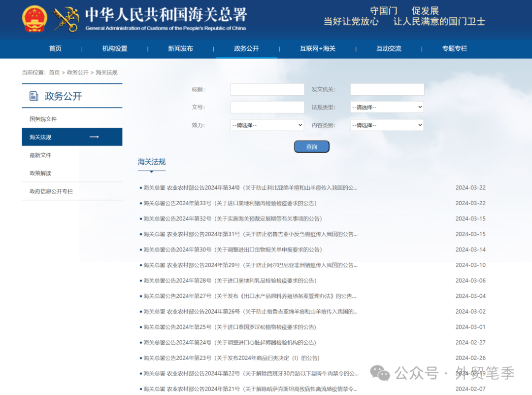Open the 互动交流 navigation menu

click(389, 48)
